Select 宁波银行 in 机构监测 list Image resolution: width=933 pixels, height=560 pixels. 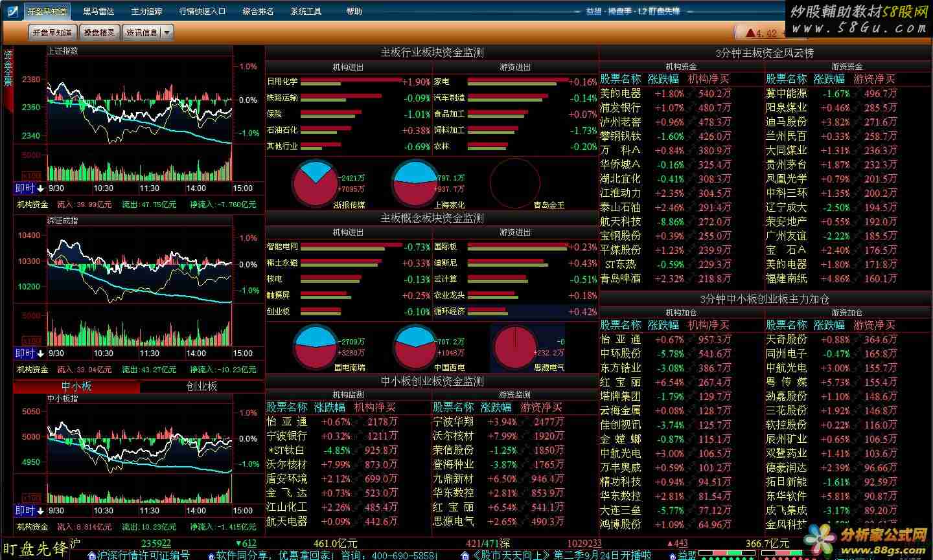(349, 436)
